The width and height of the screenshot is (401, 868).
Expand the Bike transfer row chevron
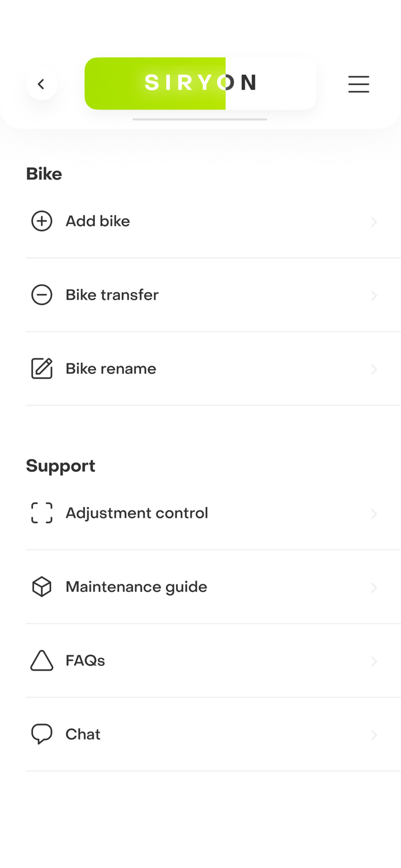(374, 296)
